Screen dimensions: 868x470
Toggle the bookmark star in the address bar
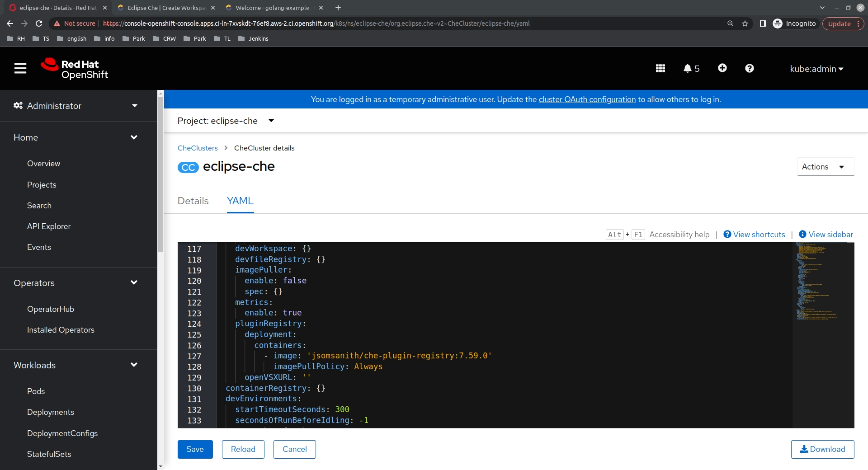745,23
